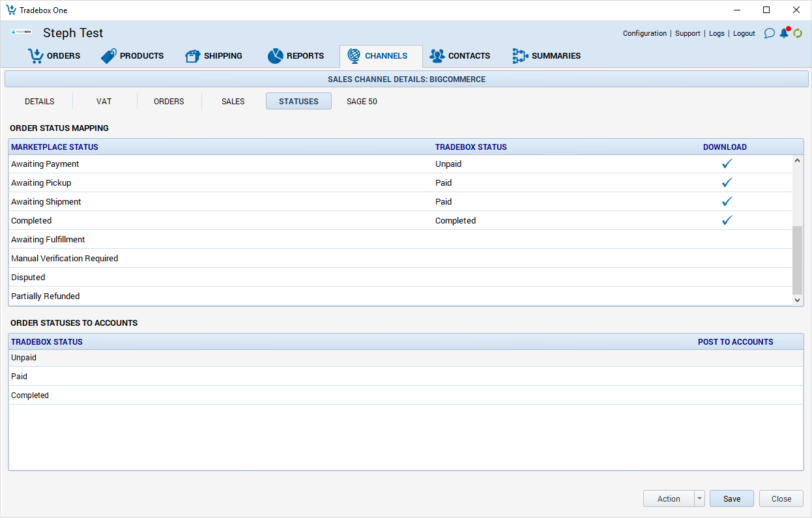This screenshot has width=812, height=518.
Task: Expand the Action button dropdown arrow
Action: pyautogui.click(x=700, y=498)
